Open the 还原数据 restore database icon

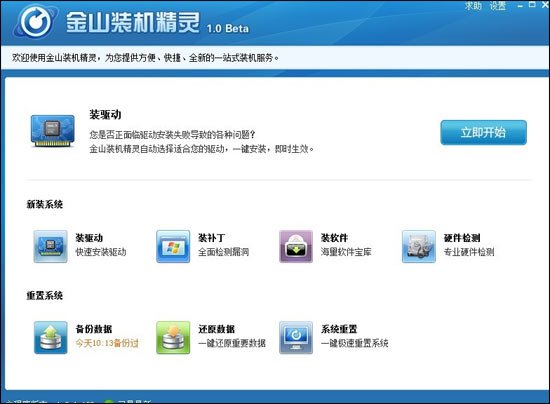pos(173,337)
